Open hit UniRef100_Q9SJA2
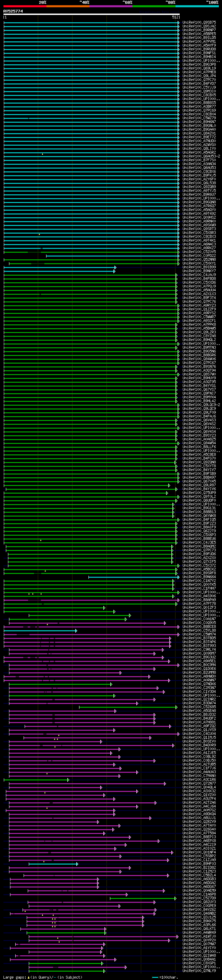 coord(199,26)
